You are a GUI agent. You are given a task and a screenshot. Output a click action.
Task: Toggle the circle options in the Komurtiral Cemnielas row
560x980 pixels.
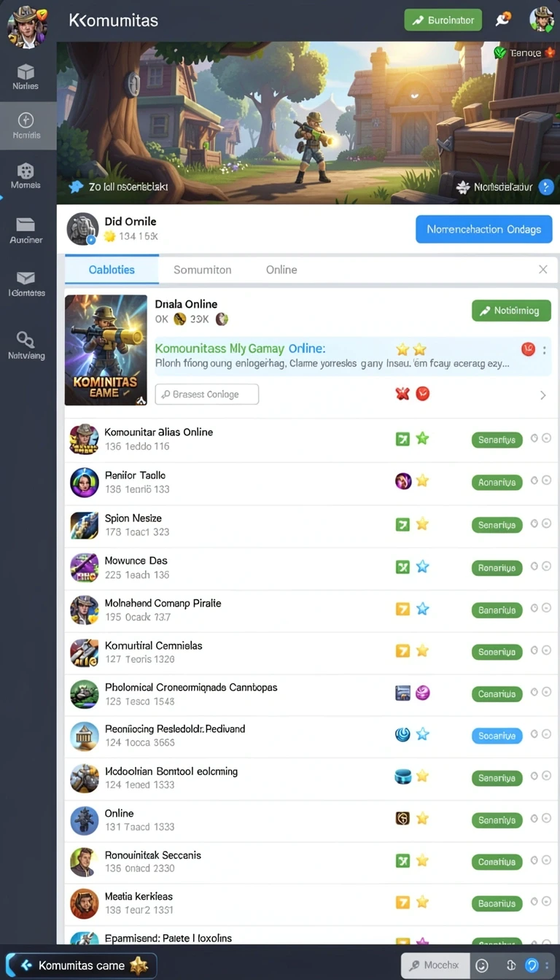tap(540, 650)
